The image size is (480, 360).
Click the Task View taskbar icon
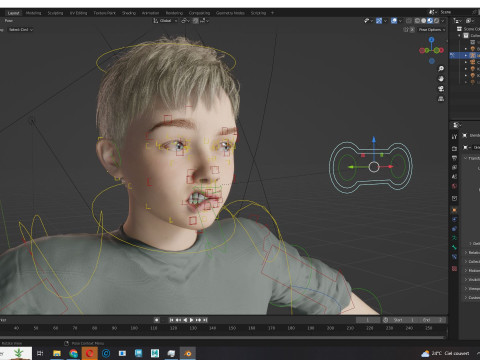pos(40,353)
